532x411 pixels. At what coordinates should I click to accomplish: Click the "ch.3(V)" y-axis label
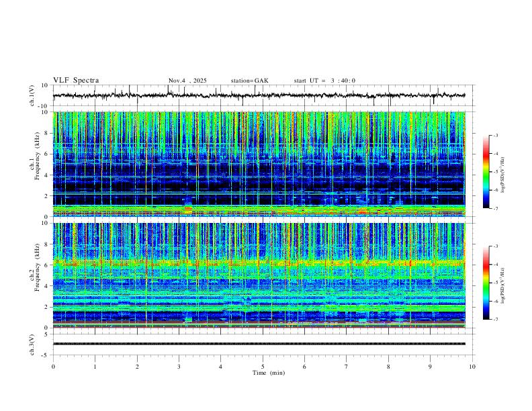pos(32,345)
